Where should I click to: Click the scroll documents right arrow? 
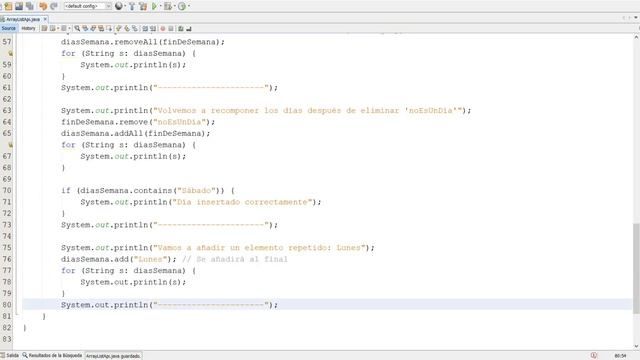(x=629, y=18)
